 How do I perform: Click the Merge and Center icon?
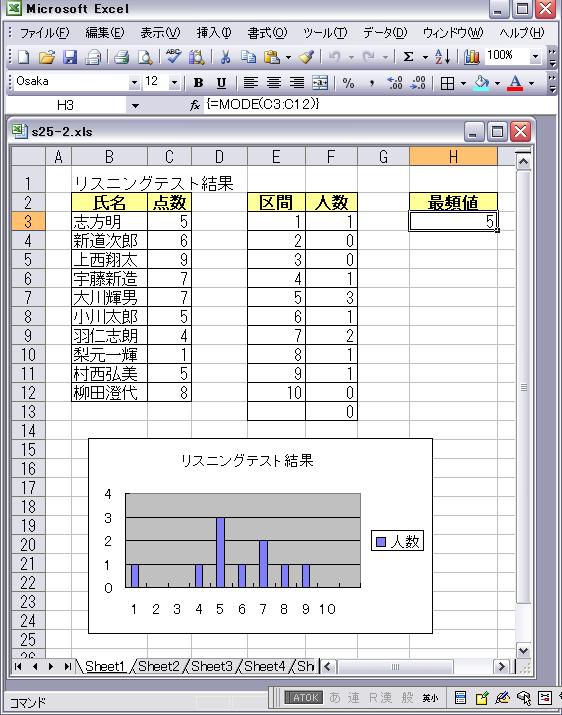click(320, 83)
